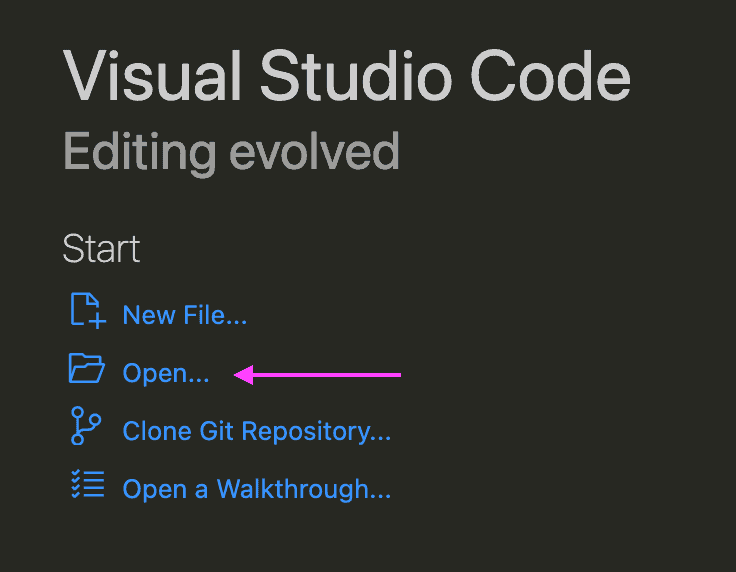Screen dimensions: 736x572
Task: Click the Start section heading
Action: point(101,249)
